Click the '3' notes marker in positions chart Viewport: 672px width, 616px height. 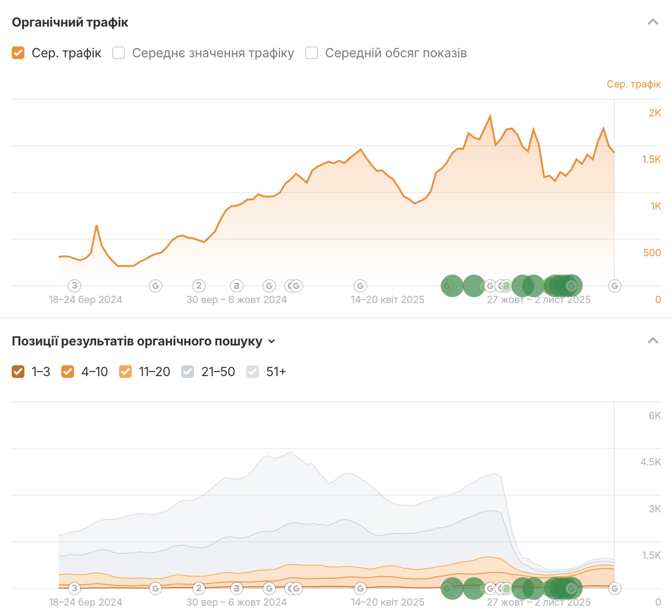tap(74, 588)
